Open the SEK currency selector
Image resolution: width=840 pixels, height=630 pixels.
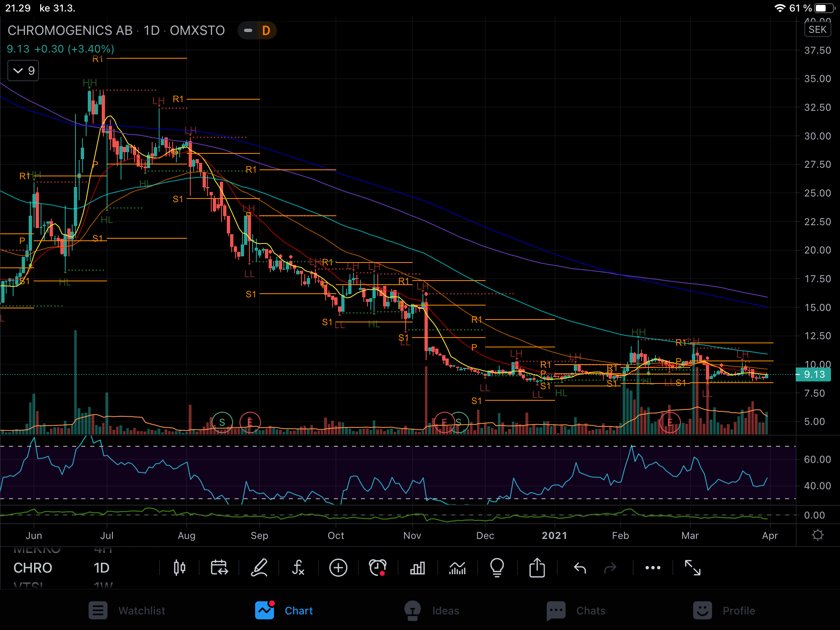point(817,30)
